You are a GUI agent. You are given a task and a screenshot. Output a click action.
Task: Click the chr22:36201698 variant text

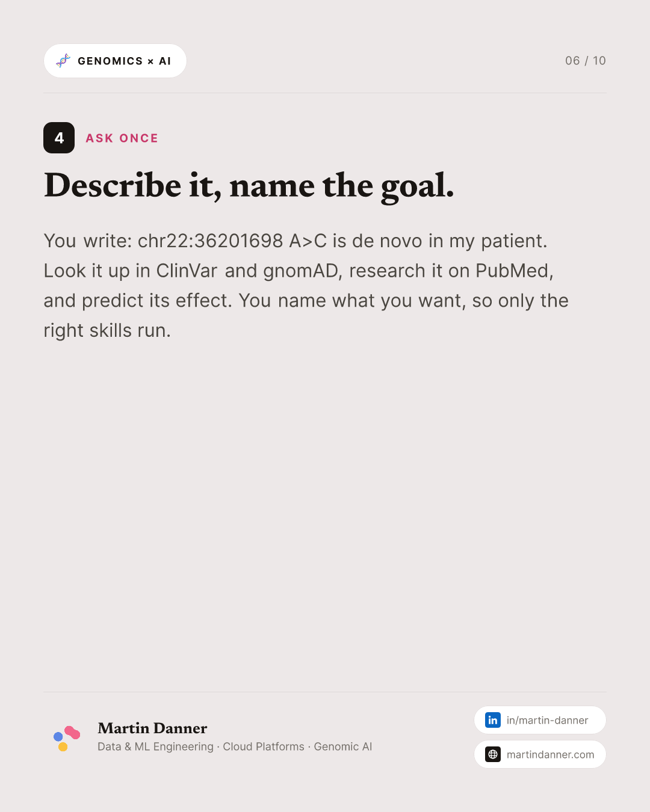(210, 241)
